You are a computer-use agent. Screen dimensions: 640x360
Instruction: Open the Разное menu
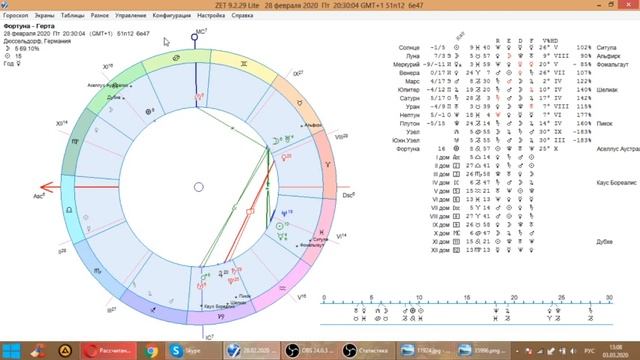click(100, 15)
